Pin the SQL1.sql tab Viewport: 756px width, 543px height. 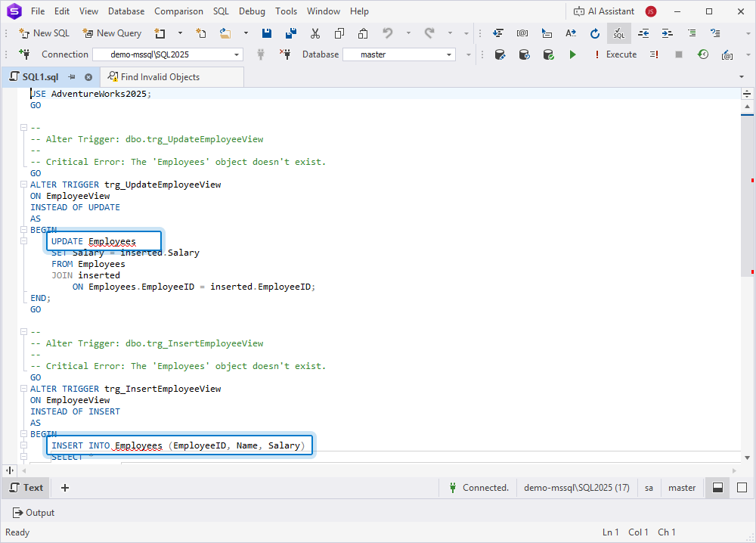pos(72,76)
